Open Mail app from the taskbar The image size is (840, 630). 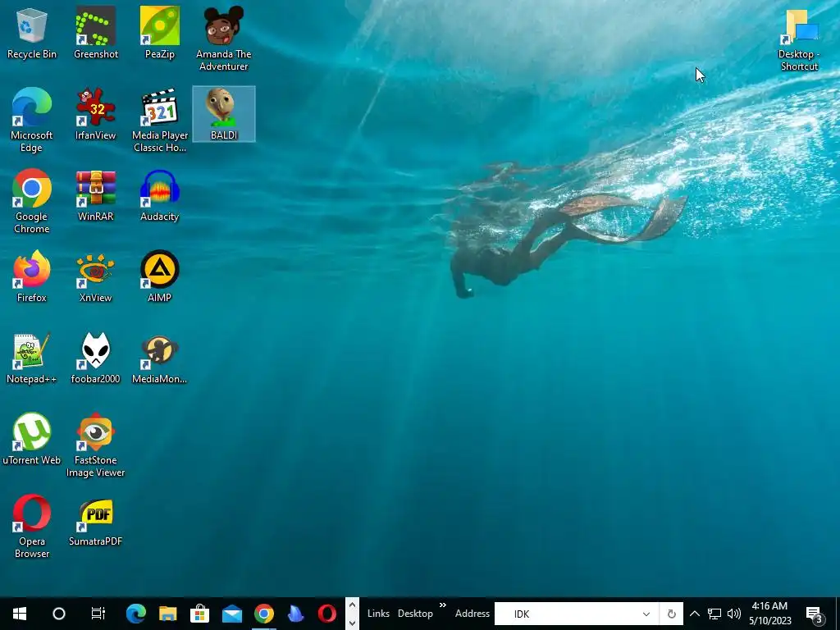pos(232,614)
